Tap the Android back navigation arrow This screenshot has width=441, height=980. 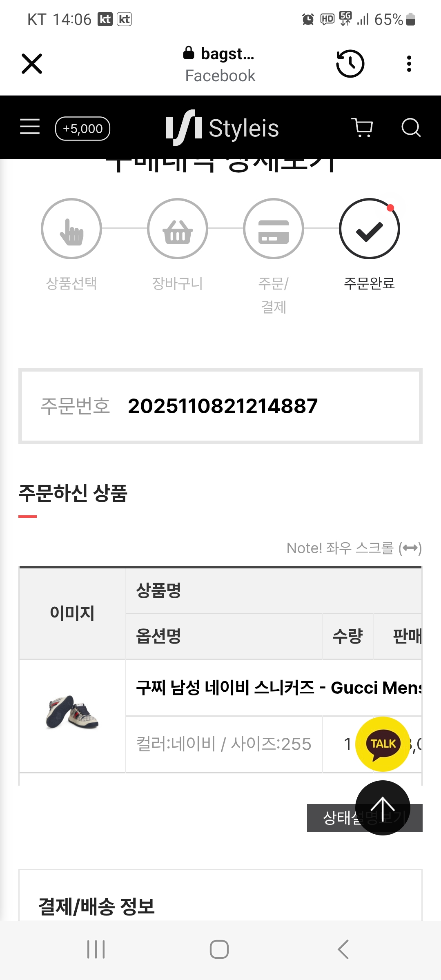click(343, 949)
